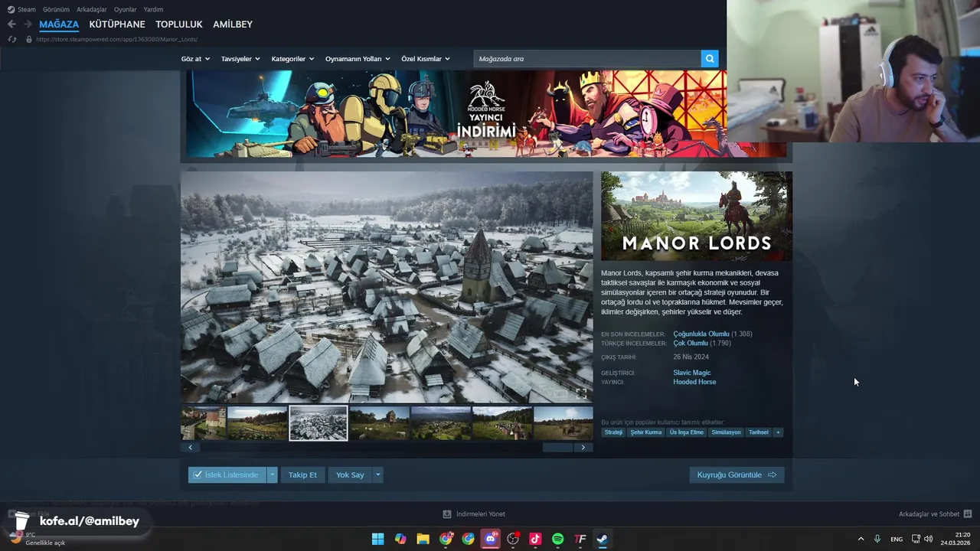Click the Kuyruğu Görüntüle button
Image resolution: width=980 pixels, height=551 pixels.
(x=737, y=474)
